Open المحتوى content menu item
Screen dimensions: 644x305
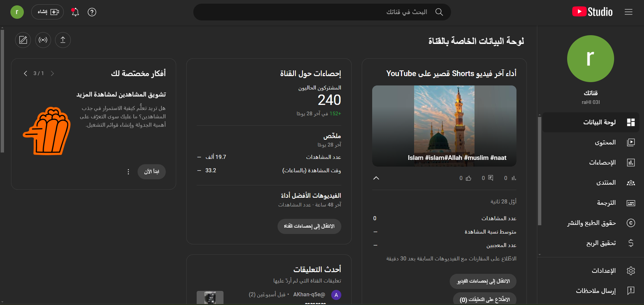coord(590,142)
